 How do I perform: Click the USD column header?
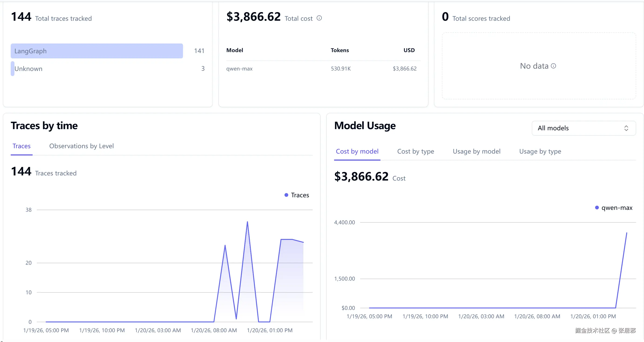click(x=409, y=50)
